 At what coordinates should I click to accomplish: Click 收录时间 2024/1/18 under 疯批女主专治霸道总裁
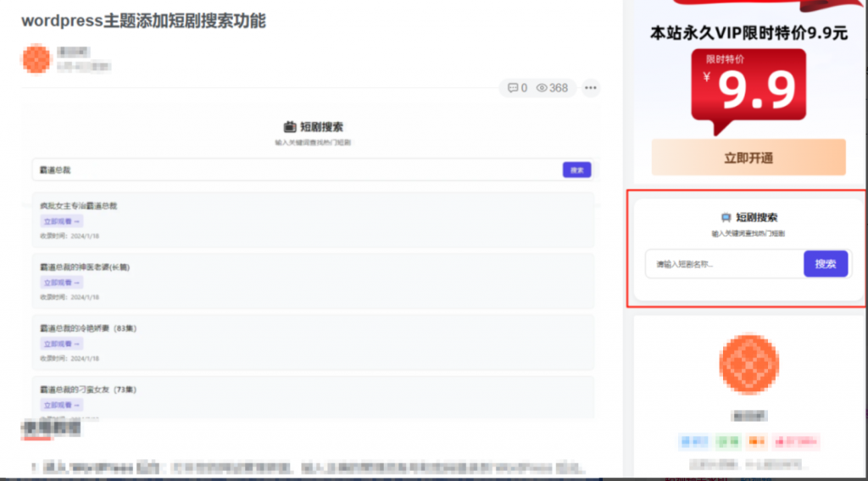70,236
